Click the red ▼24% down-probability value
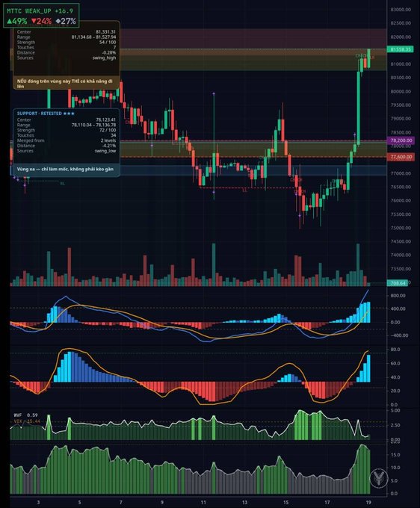The image size is (420, 508). pyautogui.click(x=42, y=22)
